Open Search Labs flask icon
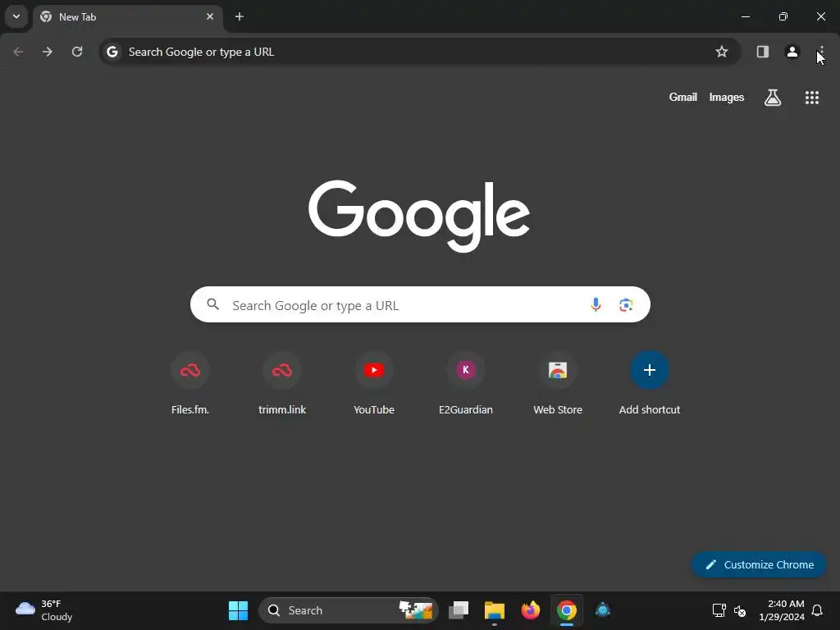Screen dimensions: 840x630 [x=773, y=98]
